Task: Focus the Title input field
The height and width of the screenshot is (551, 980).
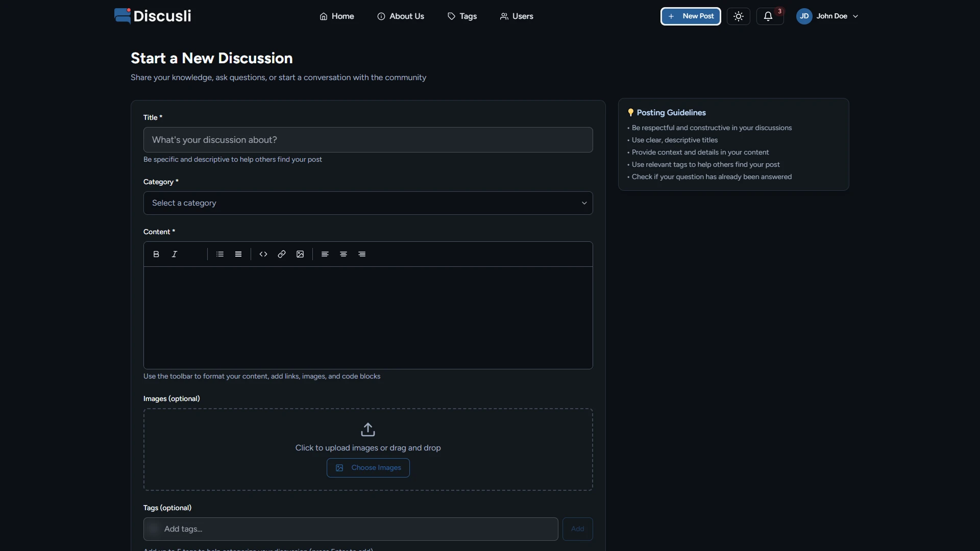Action: [x=368, y=140]
